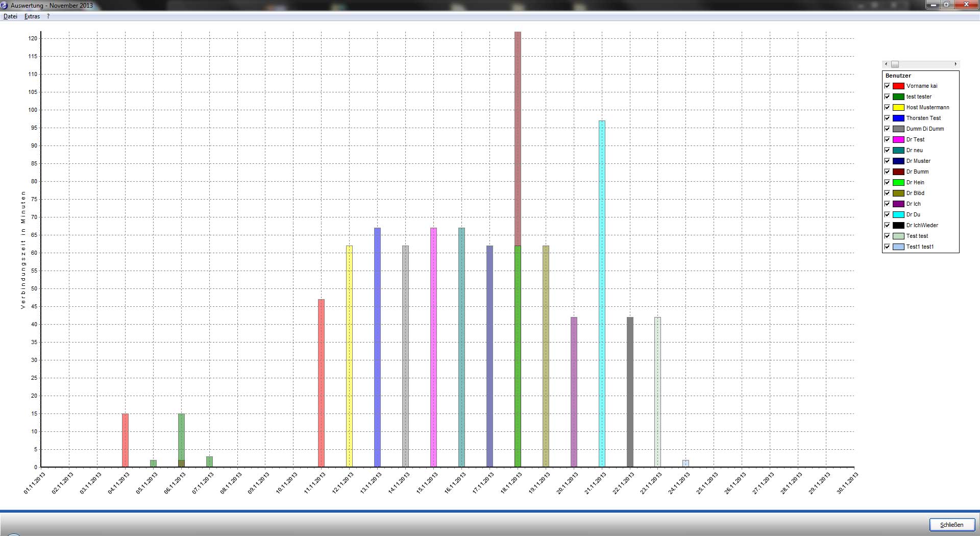Toggle the Dr Du checkbox
The width and height of the screenshot is (980, 536).
(887, 214)
